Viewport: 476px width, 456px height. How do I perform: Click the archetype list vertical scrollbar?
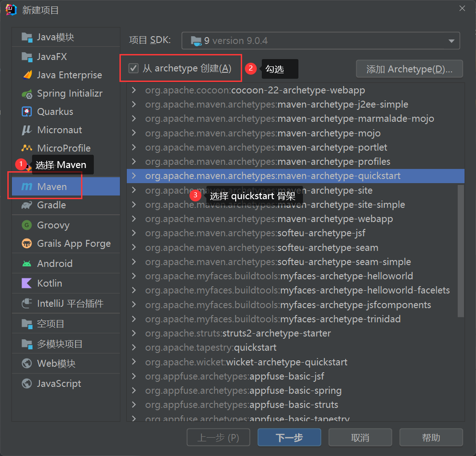click(x=461, y=251)
